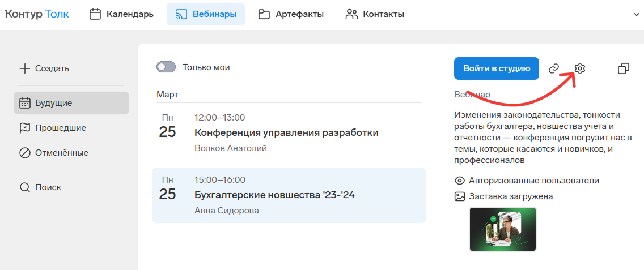This screenshot has width=644, height=270.
Task: Click the plus icon next to Создать
Action: coord(25,68)
